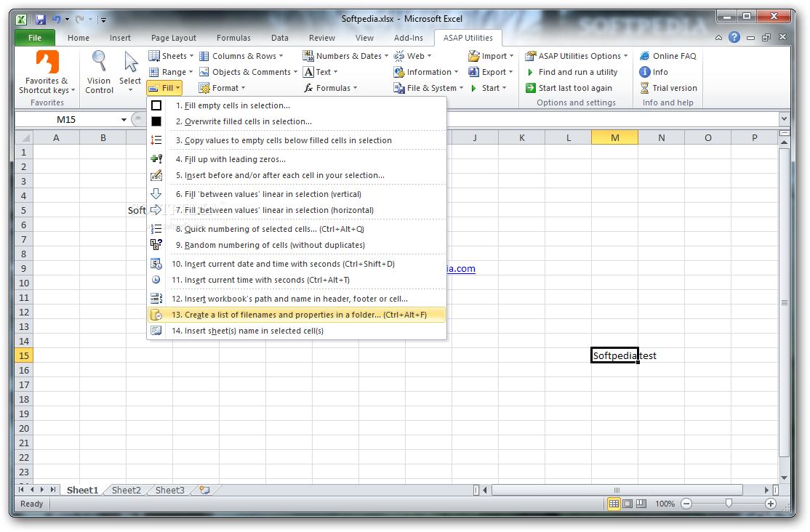This screenshot has width=810, height=532.
Task: Switch to the Insert ribbon tab
Action: pyautogui.click(x=120, y=38)
